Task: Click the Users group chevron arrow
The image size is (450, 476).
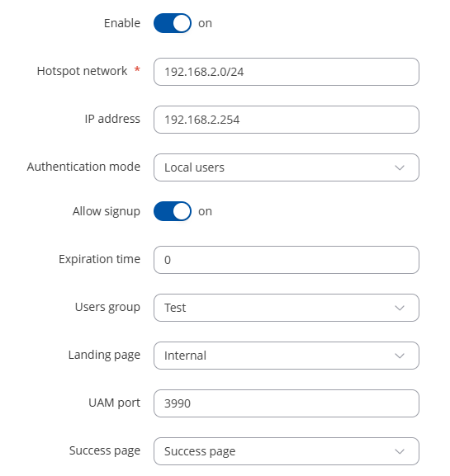Action: tap(400, 308)
